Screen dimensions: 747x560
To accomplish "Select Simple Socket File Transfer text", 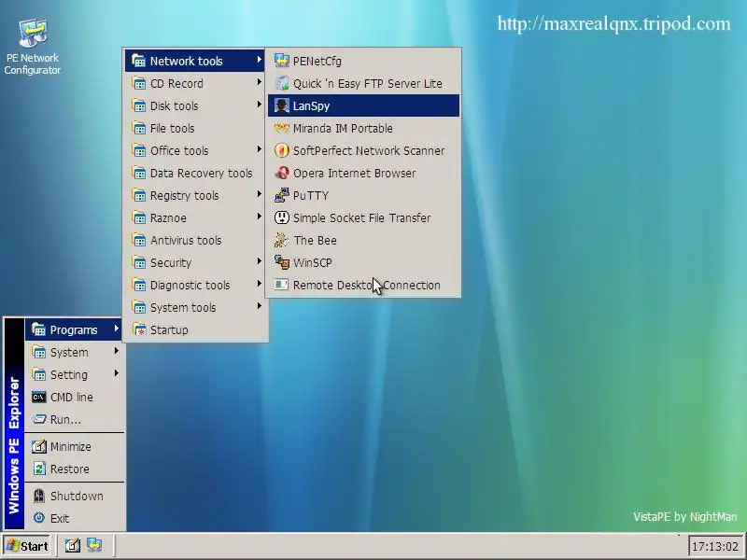I will pyautogui.click(x=361, y=217).
